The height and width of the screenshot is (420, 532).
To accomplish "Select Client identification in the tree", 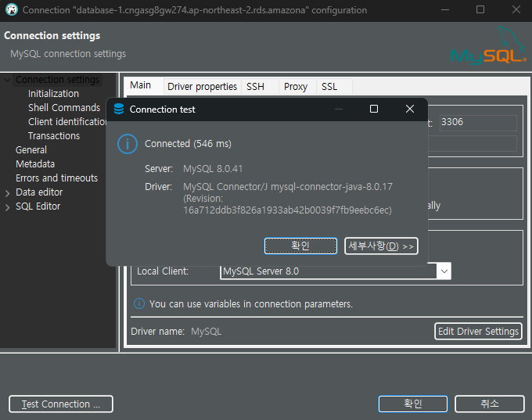I will 67,122.
